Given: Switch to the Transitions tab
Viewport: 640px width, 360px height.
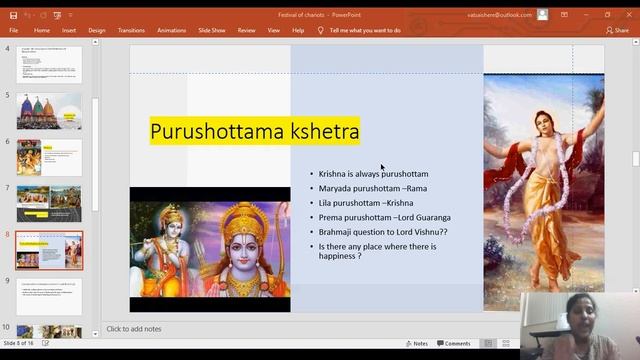Looking at the screenshot, I should pos(131,30).
